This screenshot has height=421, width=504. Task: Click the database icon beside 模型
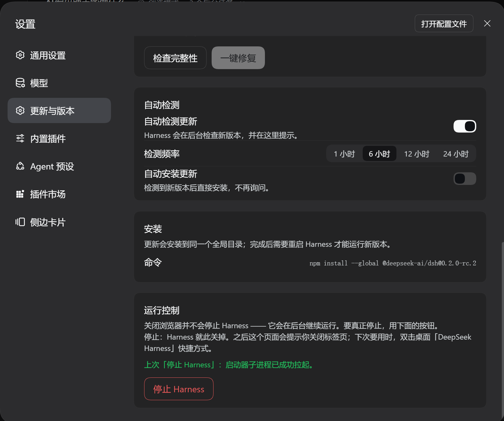click(20, 83)
